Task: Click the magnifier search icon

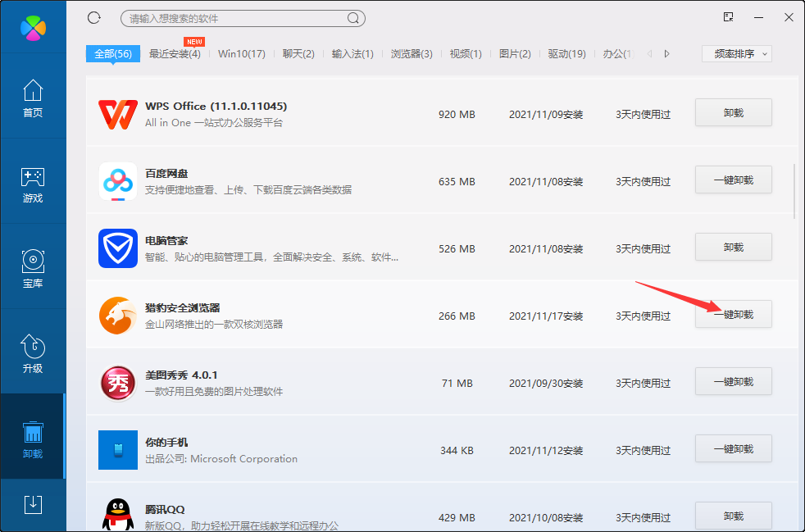Action: (352, 19)
